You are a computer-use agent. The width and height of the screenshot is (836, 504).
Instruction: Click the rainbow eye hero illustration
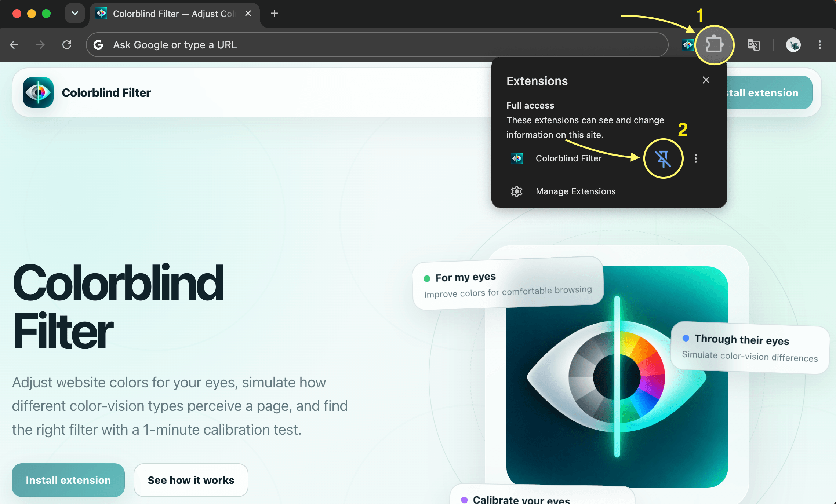[x=617, y=377]
